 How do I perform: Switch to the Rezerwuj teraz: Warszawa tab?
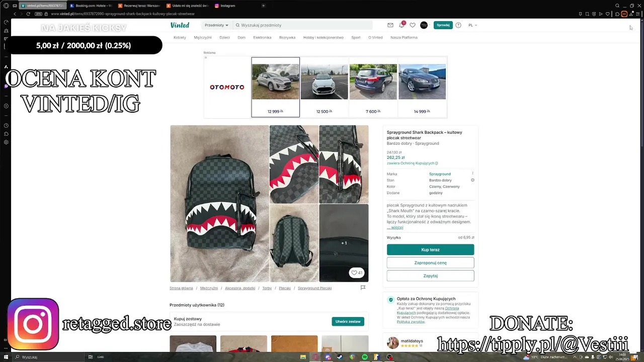pyautogui.click(x=139, y=6)
